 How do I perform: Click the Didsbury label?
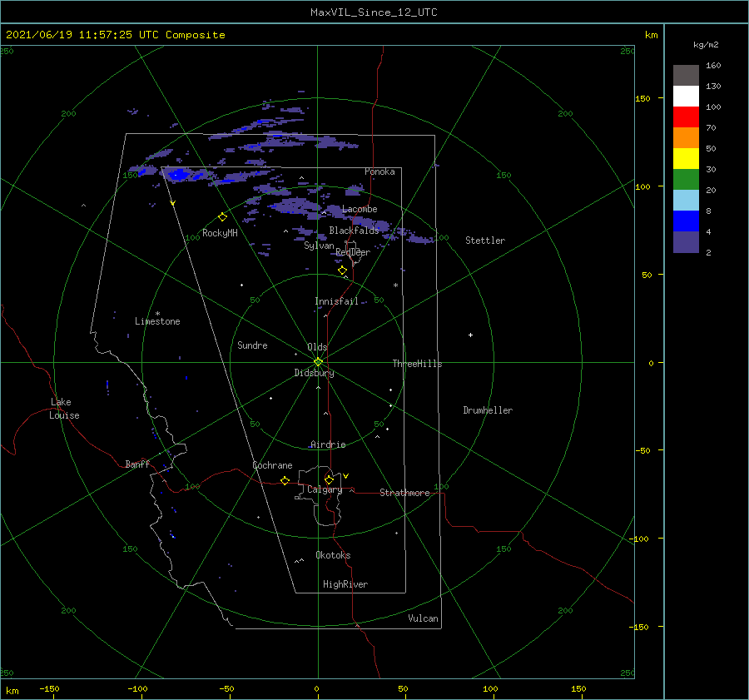[x=315, y=373]
